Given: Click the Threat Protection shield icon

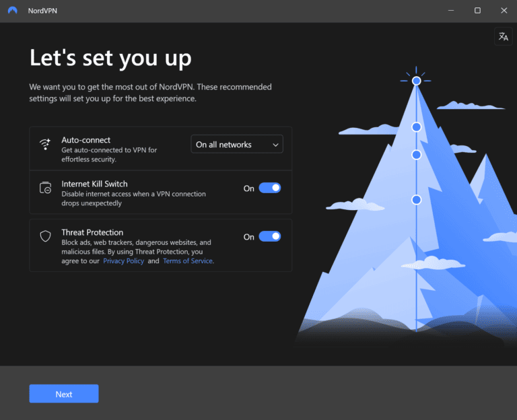Looking at the screenshot, I should (45, 236).
